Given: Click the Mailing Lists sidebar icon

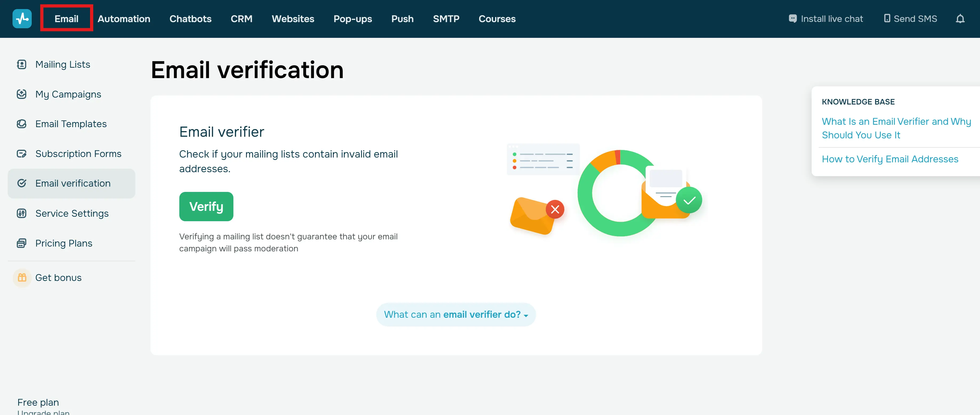Looking at the screenshot, I should point(22,64).
